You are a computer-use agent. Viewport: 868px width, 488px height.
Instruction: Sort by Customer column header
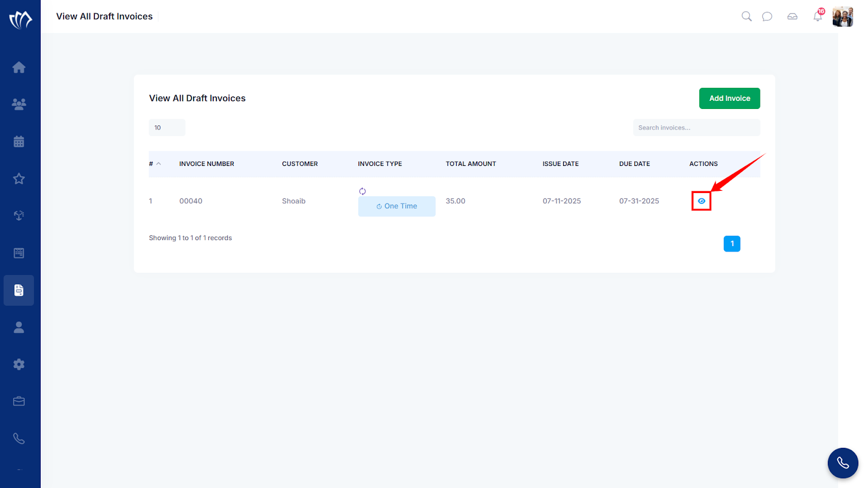tap(300, 164)
